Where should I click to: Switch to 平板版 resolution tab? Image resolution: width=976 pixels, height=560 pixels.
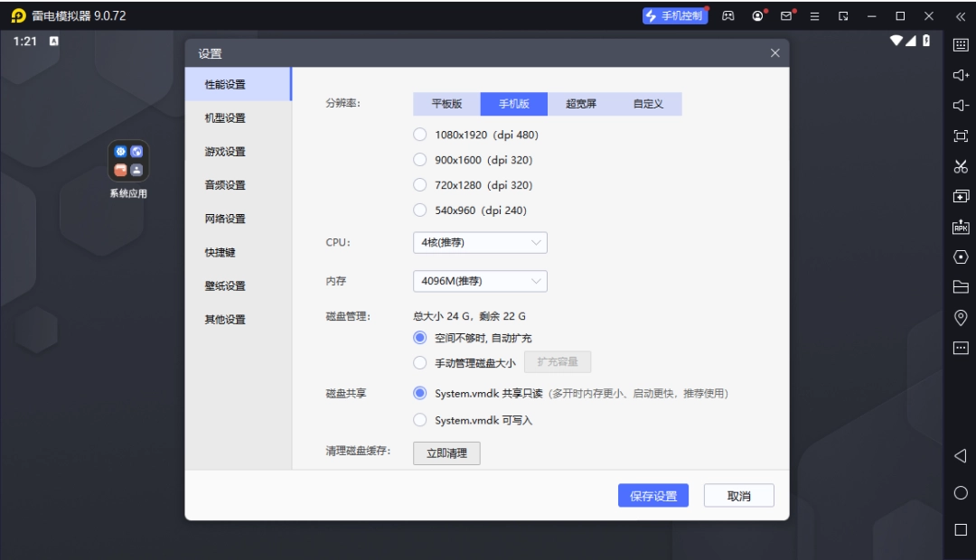447,104
